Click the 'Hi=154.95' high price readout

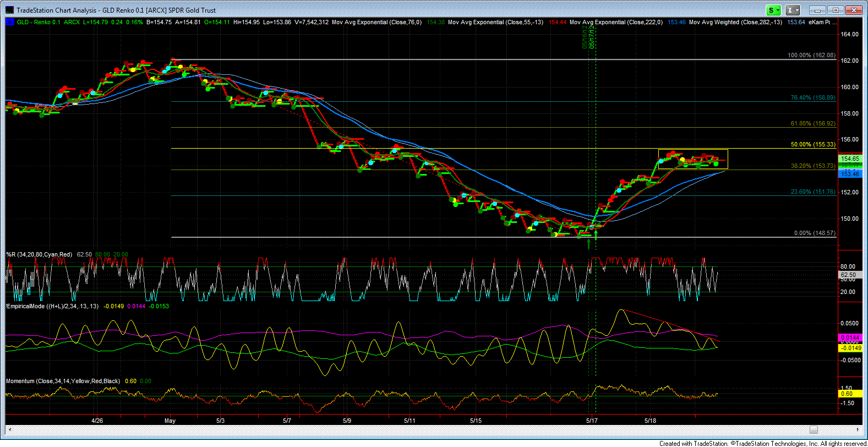[x=247, y=22]
